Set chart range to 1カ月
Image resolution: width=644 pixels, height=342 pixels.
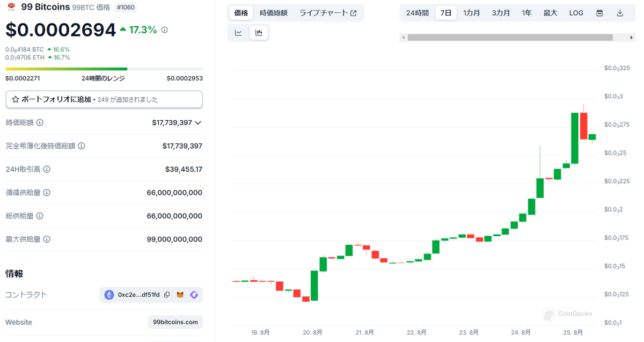pos(472,13)
